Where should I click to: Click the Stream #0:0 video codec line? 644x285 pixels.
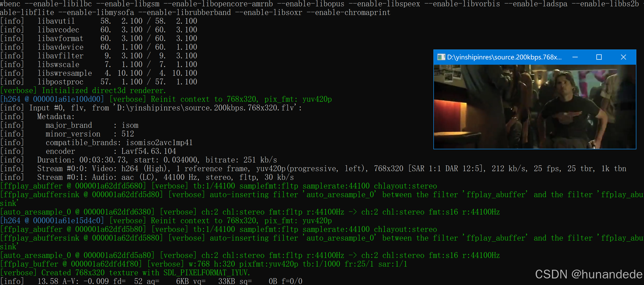coord(184,168)
